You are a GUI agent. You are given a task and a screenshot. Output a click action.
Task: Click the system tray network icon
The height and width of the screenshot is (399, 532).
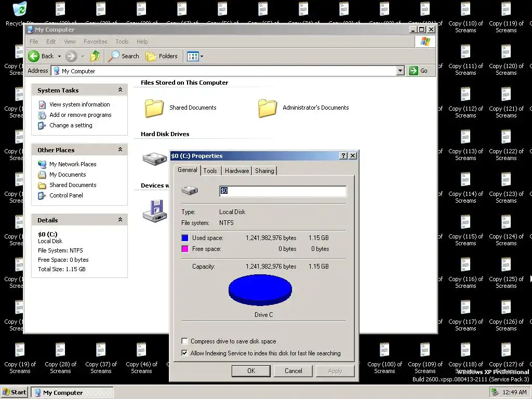click(x=495, y=392)
